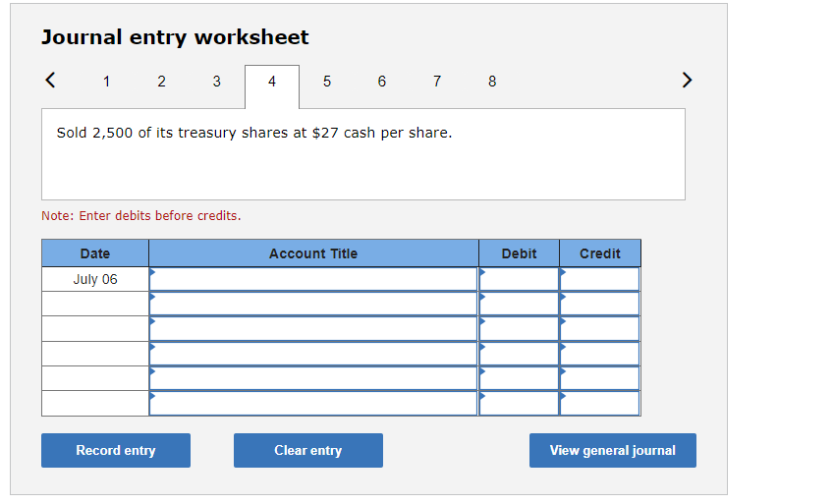Open Account Title dropdown in last row
833x504 pixels.
tap(313, 403)
